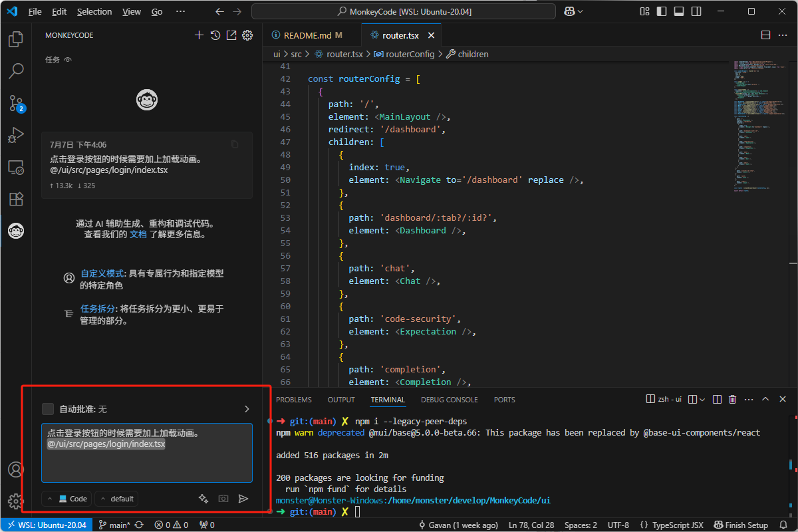Open the 自定义模式 link

pyautogui.click(x=102, y=273)
